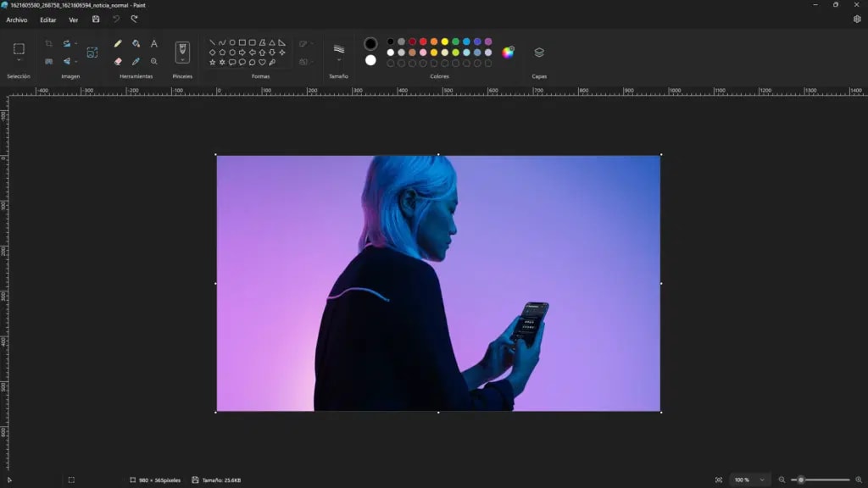Choose the pink palette swatch
Image resolution: width=868 pixels, height=488 pixels.
[423, 53]
